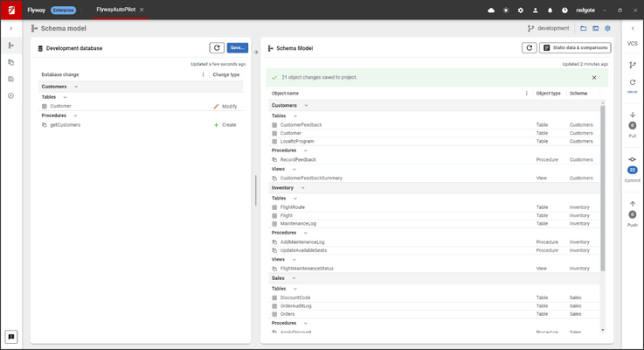Click the Commit icon in VCS sidebar

tap(632, 158)
